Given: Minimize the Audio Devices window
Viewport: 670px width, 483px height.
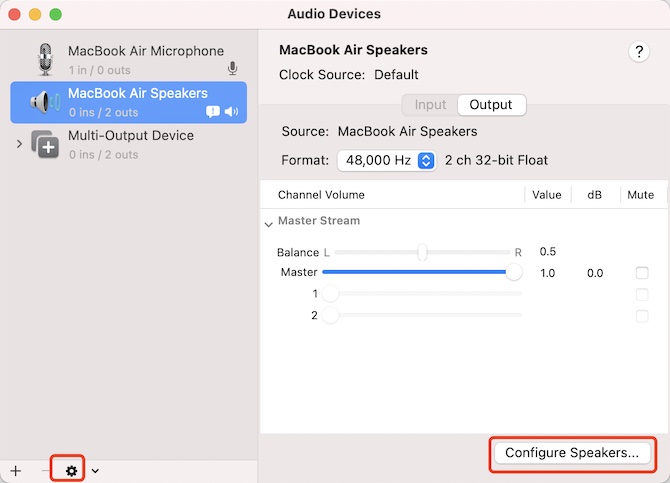Looking at the screenshot, I should pyautogui.click(x=35, y=14).
